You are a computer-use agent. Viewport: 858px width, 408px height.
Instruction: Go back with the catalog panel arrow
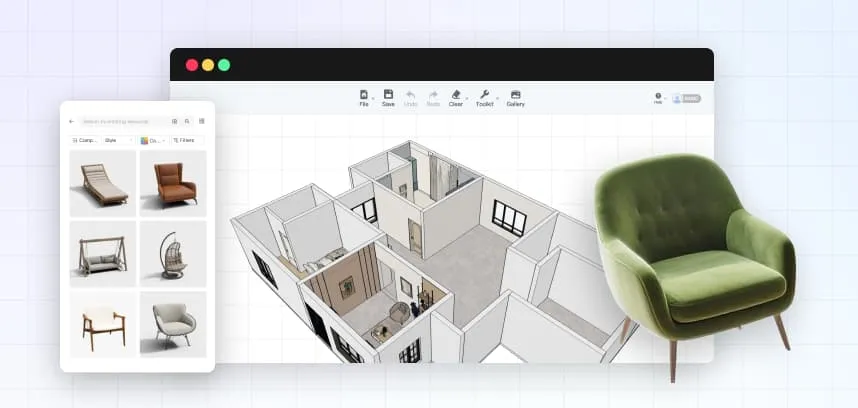click(x=71, y=121)
